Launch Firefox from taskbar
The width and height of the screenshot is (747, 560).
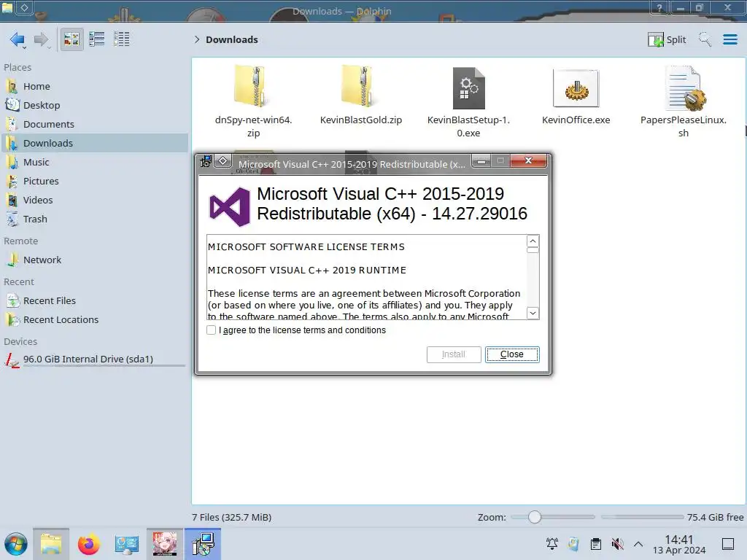click(88, 544)
